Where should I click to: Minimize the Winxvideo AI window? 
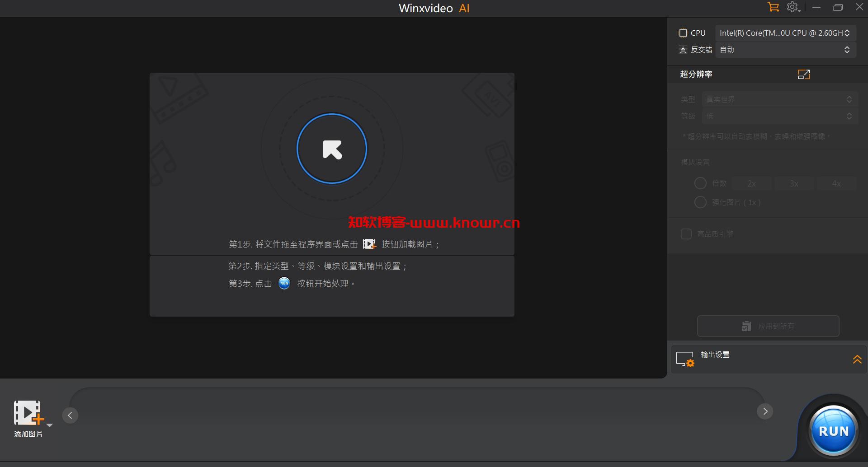tap(816, 7)
